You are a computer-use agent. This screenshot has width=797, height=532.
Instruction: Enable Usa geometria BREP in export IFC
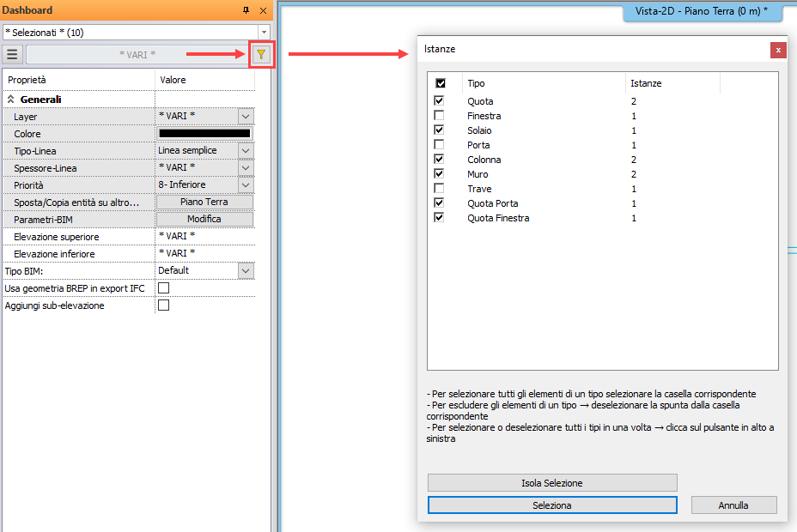[164, 288]
